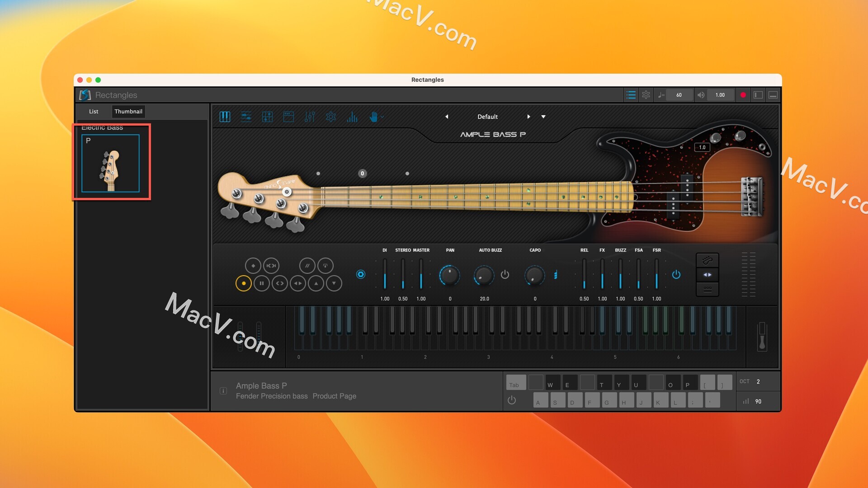Click the 1.0 value box on the bass body
868x488 pixels.
(x=702, y=147)
